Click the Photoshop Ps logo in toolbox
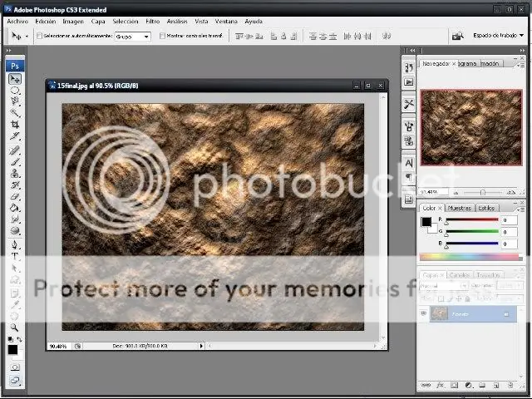The height and width of the screenshot is (399, 532). coord(15,66)
